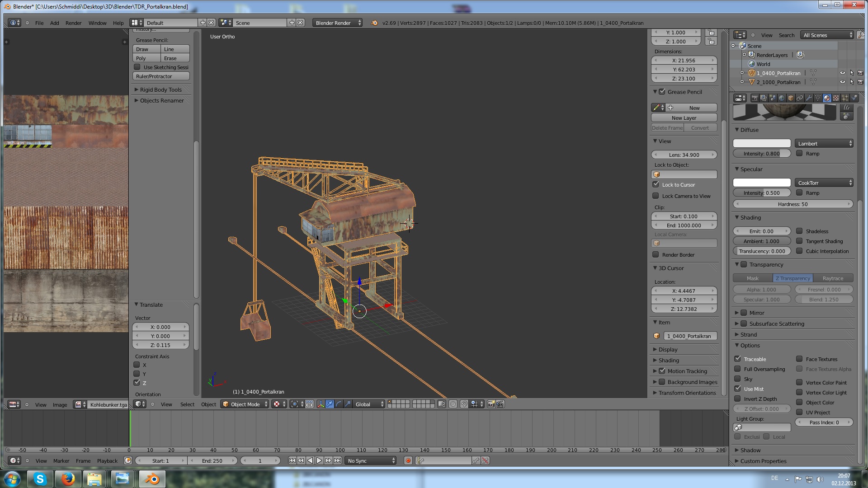Click the New Layer button
Viewport: 868px width, 488px height.
click(x=684, y=118)
